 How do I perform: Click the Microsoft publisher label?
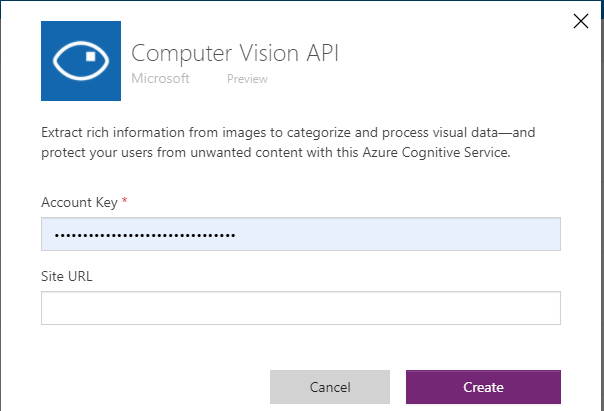coord(161,78)
